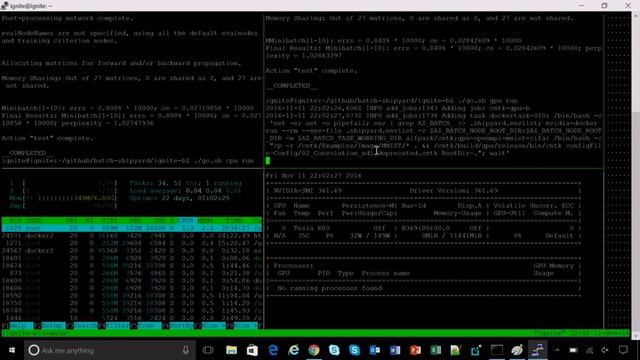Select htop process row 24567 docker2
This screenshot has width=640, height=360.
click(131, 251)
